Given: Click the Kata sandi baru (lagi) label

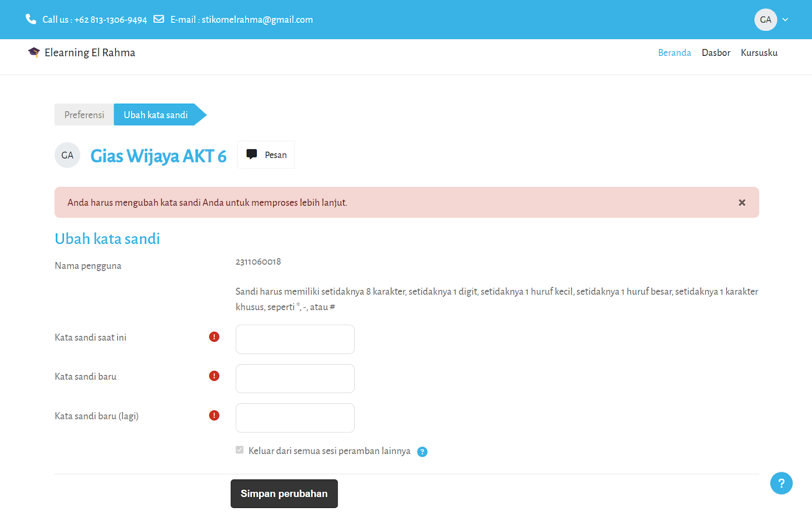Looking at the screenshot, I should (x=96, y=416).
